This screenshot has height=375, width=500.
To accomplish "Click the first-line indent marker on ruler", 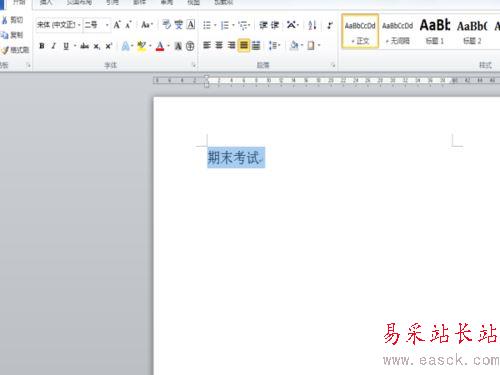I will pos(206,77).
